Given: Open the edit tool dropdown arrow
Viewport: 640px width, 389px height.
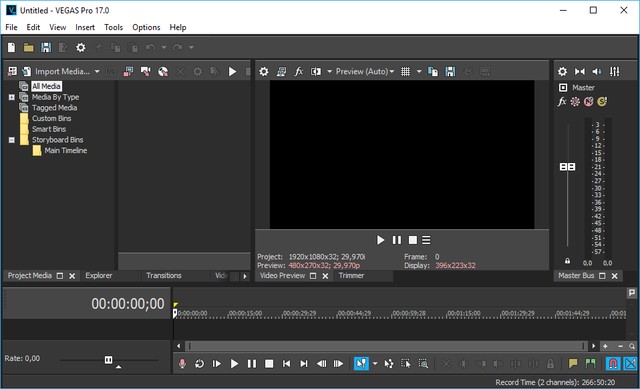Looking at the screenshot, I should pyautogui.click(x=375, y=363).
